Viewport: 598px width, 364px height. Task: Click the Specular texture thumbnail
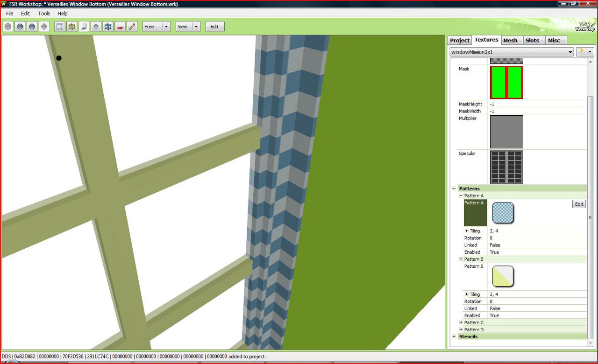click(506, 167)
